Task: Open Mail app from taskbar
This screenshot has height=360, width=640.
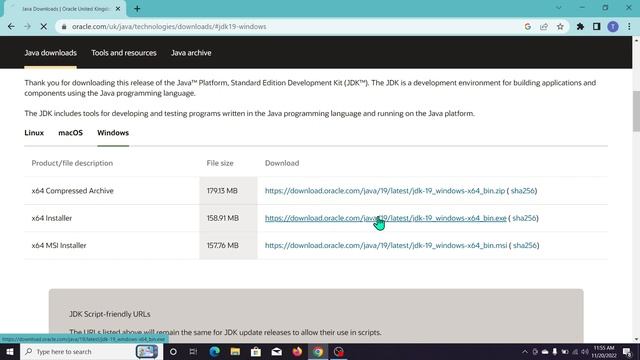Action: point(276,351)
